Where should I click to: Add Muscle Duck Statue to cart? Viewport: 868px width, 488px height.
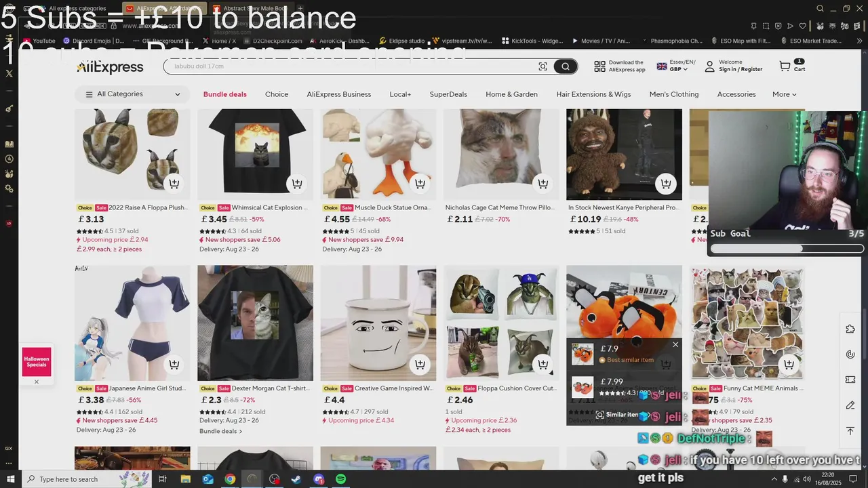click(x=420, y=184)
